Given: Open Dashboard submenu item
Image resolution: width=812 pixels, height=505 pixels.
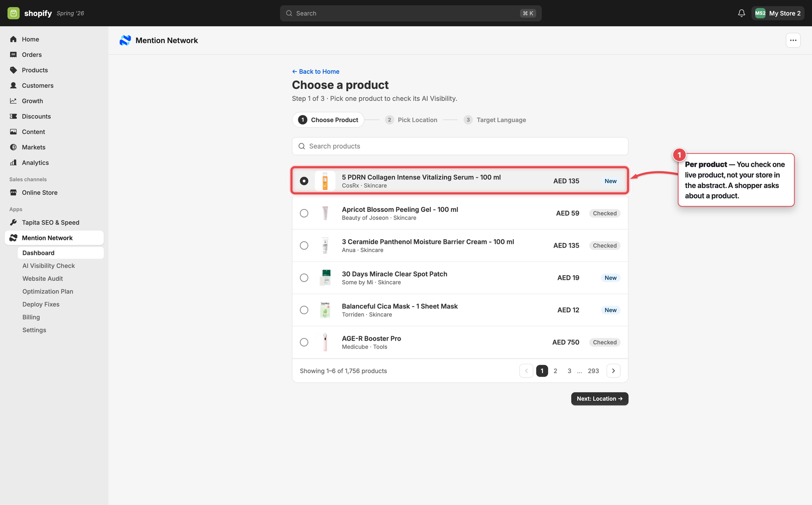Looking at the screenshot, I should [x=60, y=252].
